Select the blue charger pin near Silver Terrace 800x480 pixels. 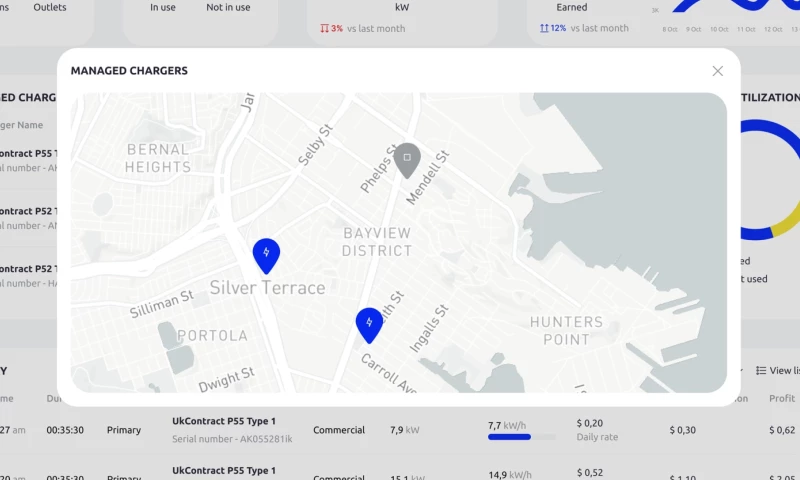click(266, 255)
